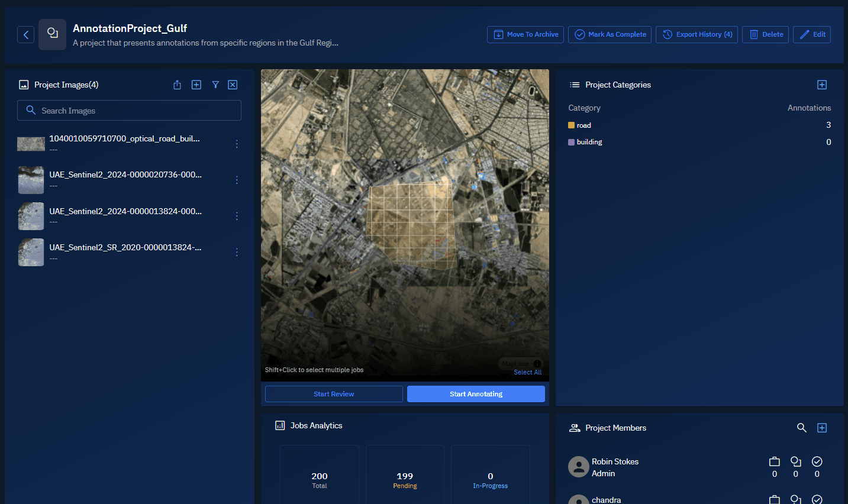Click the road category color swatch
This screenshot has height=504, width=848.
pos(571,125)
